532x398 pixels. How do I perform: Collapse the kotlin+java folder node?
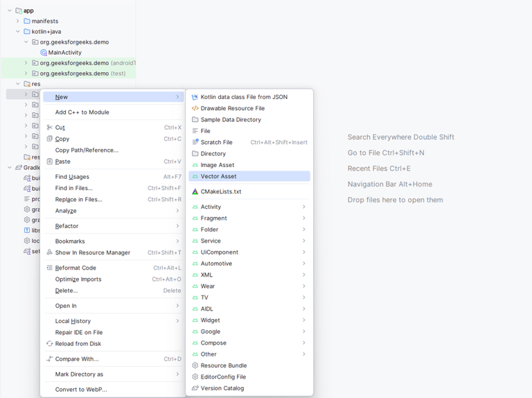[x=17, y=32]
